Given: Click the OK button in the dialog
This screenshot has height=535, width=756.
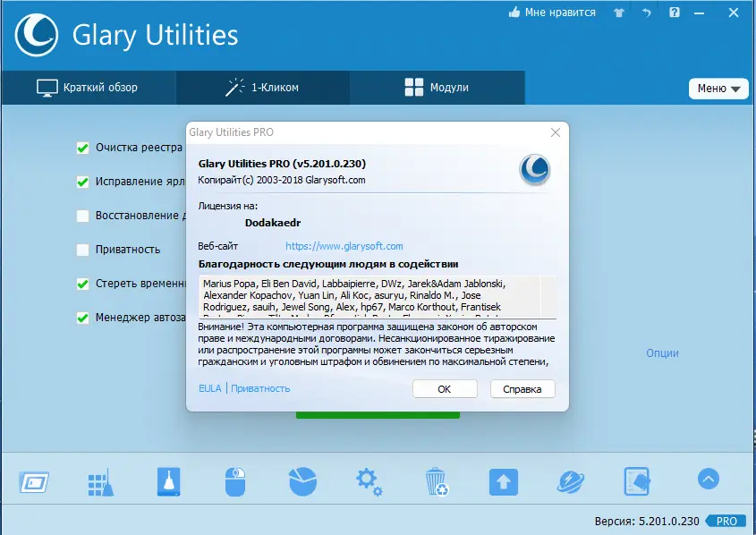Looking at the screenshot, I should [445, 388].
